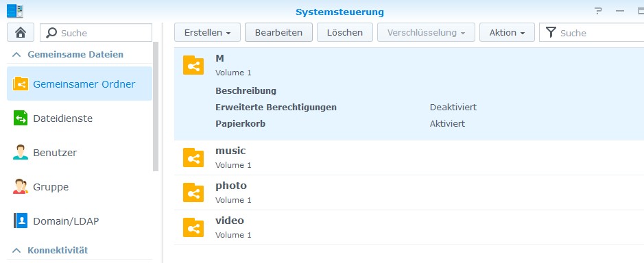This screenshot has width=644, height=263.
Task: Select the video shared folder
Action: click(x=409, y=227)
